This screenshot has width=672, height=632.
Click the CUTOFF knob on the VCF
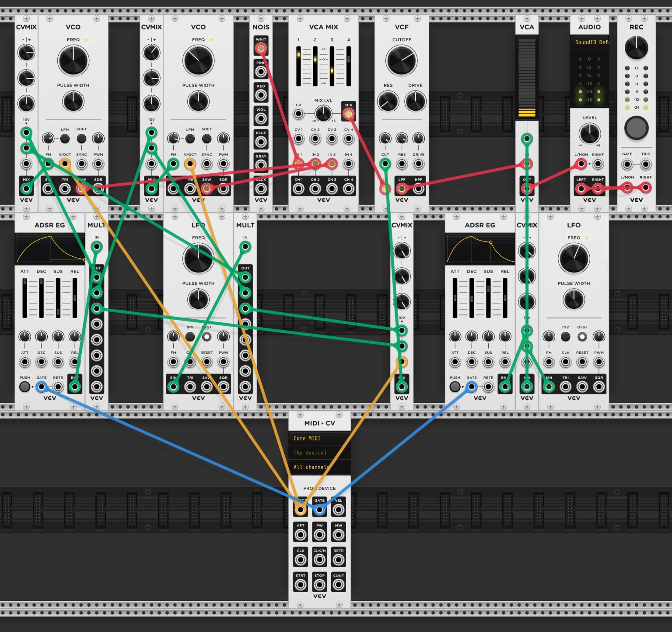(x=401, y=61)
